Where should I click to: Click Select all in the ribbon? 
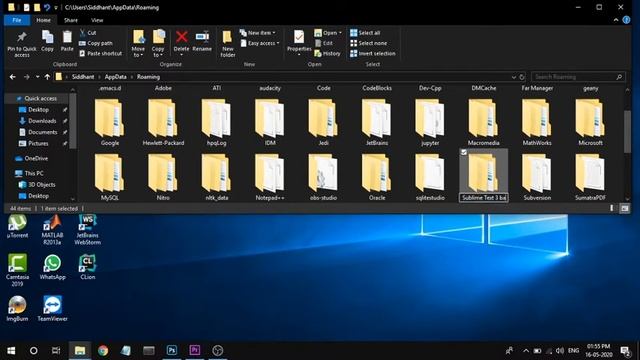click(365, 33)
